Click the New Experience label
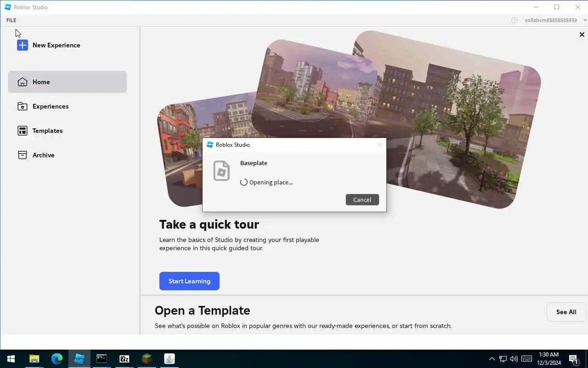Image resolution: width=588 pixels, height=368 pixels. coord(56,45)
